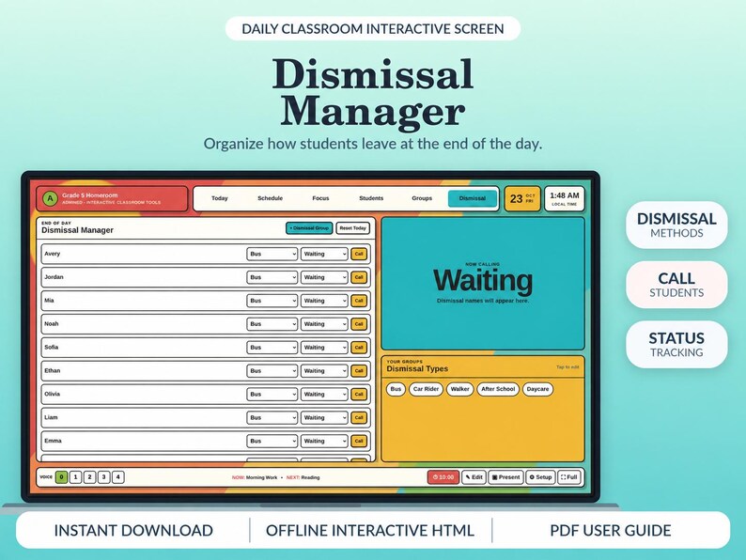Open the Today tab
The height and width of the screenshot is (560, 746).
coord(219,198)
